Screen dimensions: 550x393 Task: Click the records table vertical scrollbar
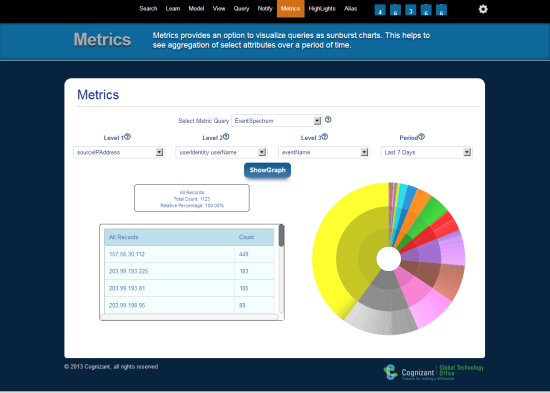coord(281,269)
